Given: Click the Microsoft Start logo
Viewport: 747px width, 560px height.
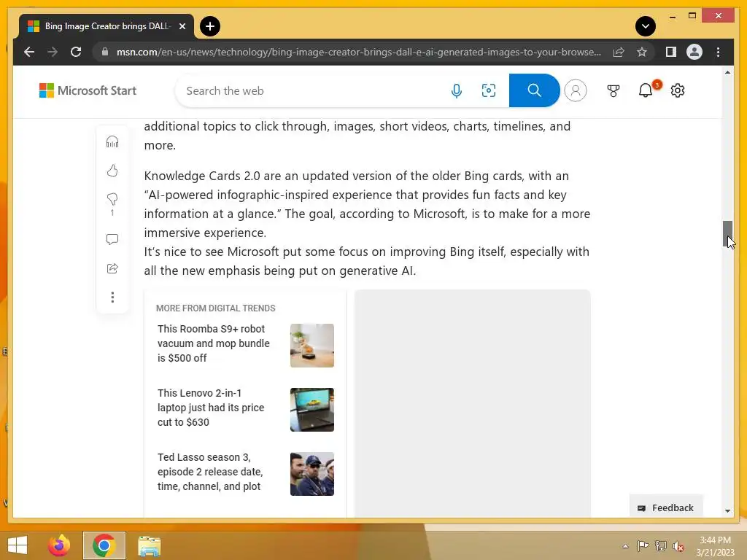Looking at the screenshot, I should pyautogui.click(x=88, y=90).
